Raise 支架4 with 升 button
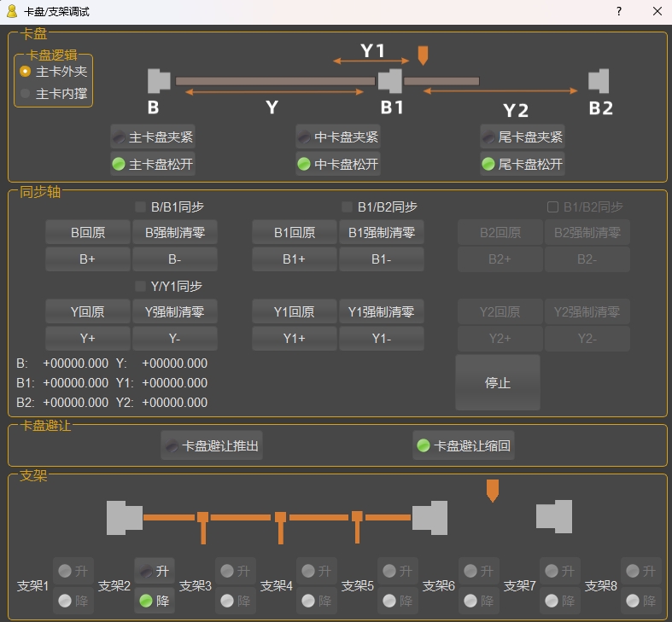Image resolution: width=672 pixels, height=622 pixels. pos(317,571)
